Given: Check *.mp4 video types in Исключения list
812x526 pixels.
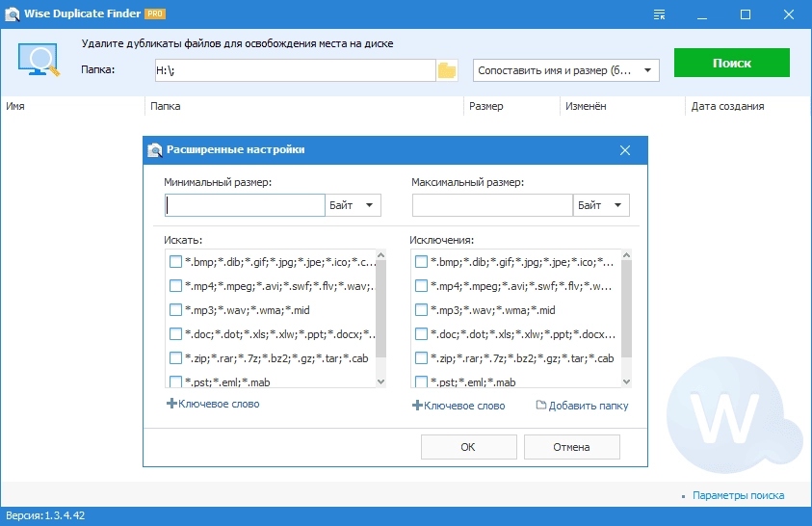Looking at the screenshot, I should (421, 286).
